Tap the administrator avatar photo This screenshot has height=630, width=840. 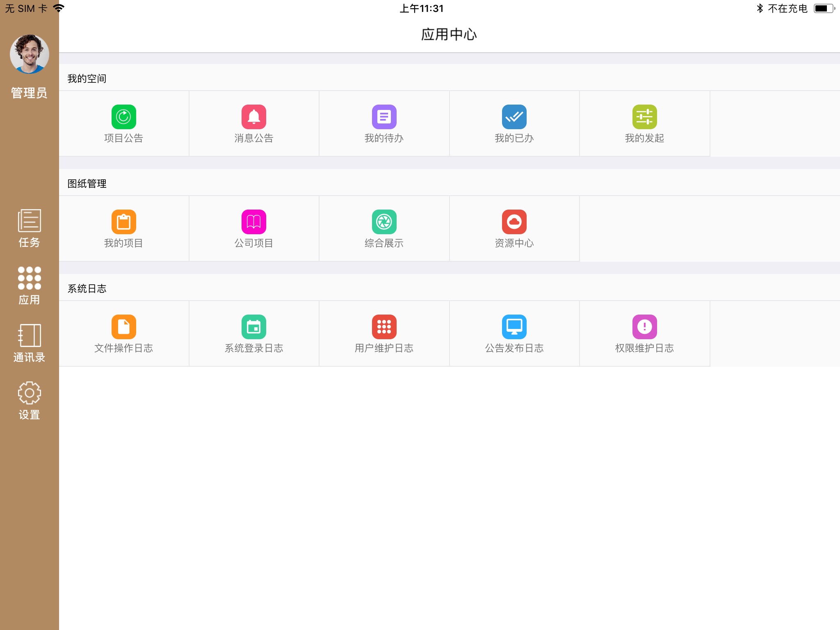pos(29,54)
